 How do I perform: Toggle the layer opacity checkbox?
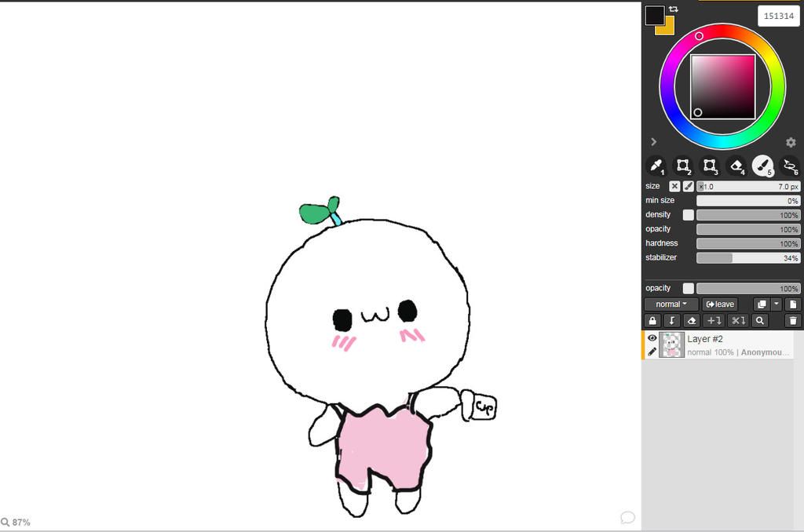point(688,289)
